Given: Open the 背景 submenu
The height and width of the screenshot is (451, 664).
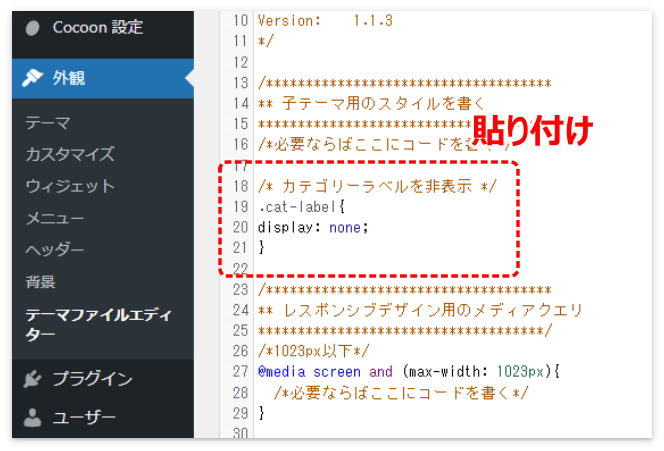Looking at the screenshot, I should (x=40, y=282).
